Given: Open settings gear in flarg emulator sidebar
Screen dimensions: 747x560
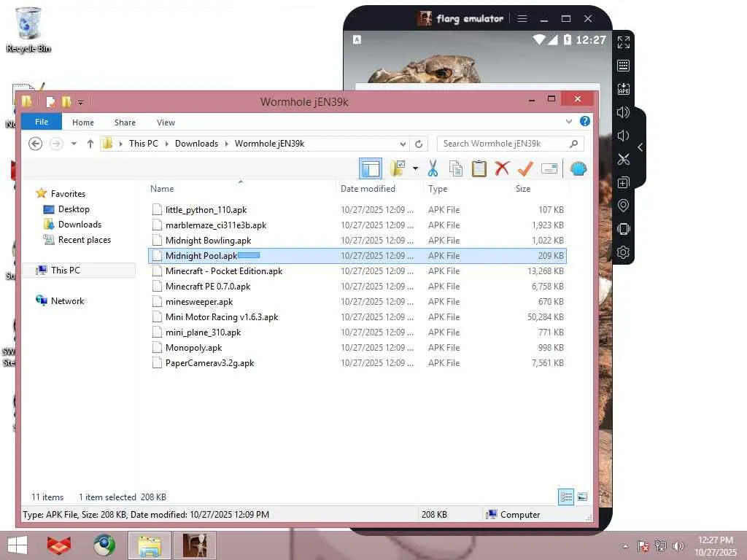Looking at the screenshot, I should pos(623,252).
